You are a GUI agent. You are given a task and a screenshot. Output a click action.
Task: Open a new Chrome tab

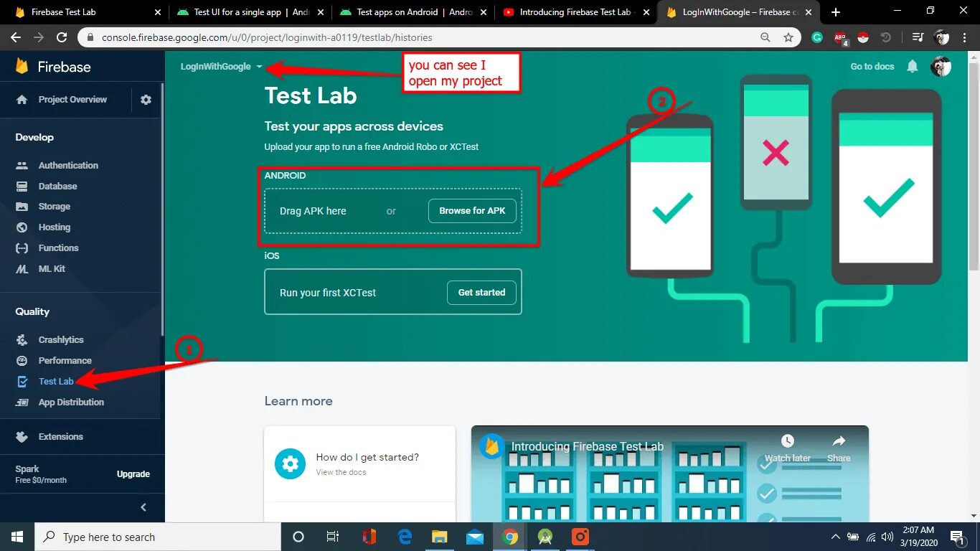[x=836, y=12]
